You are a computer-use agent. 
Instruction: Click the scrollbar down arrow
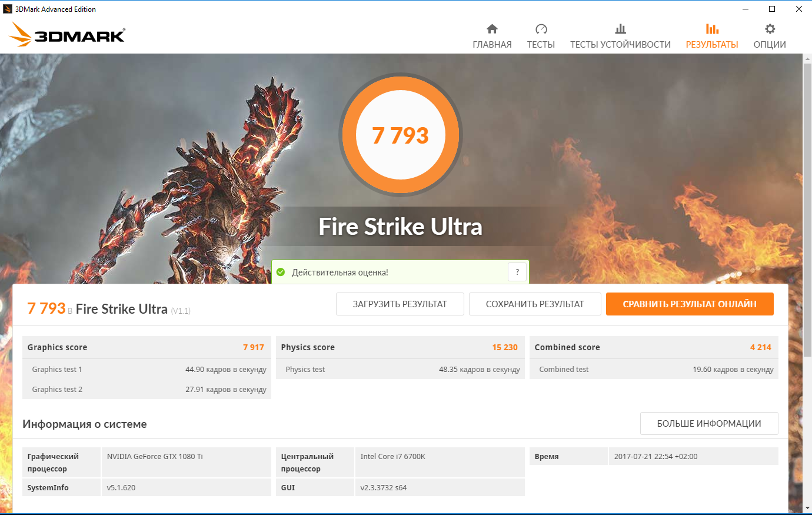(807, 508)
